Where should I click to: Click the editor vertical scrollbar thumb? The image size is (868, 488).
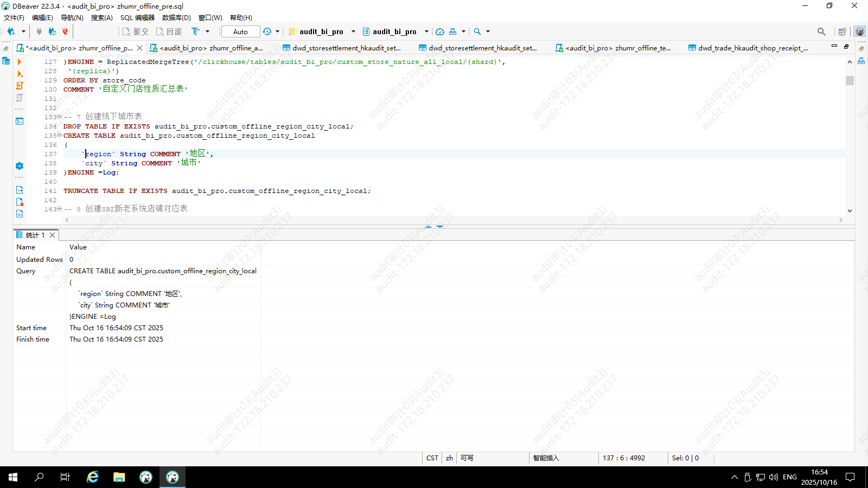pyautogui.click(x=850, y=81)
